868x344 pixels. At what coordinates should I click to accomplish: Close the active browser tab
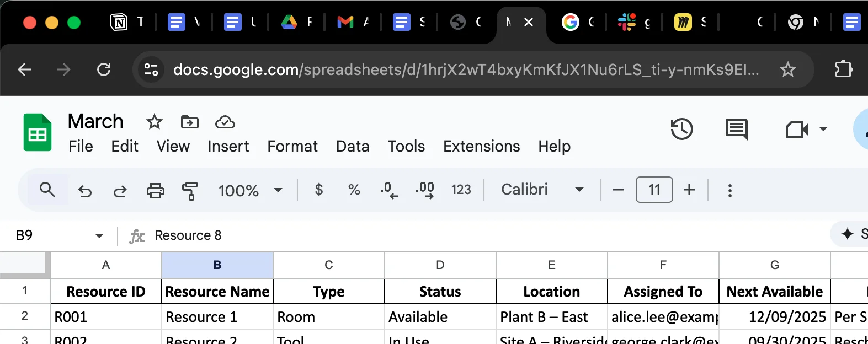[529, 22]
